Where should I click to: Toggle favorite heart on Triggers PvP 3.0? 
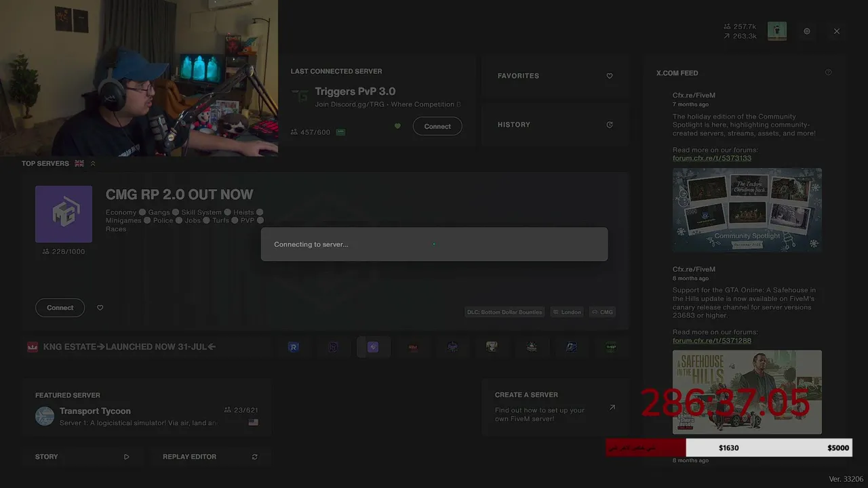coord(397,126)
